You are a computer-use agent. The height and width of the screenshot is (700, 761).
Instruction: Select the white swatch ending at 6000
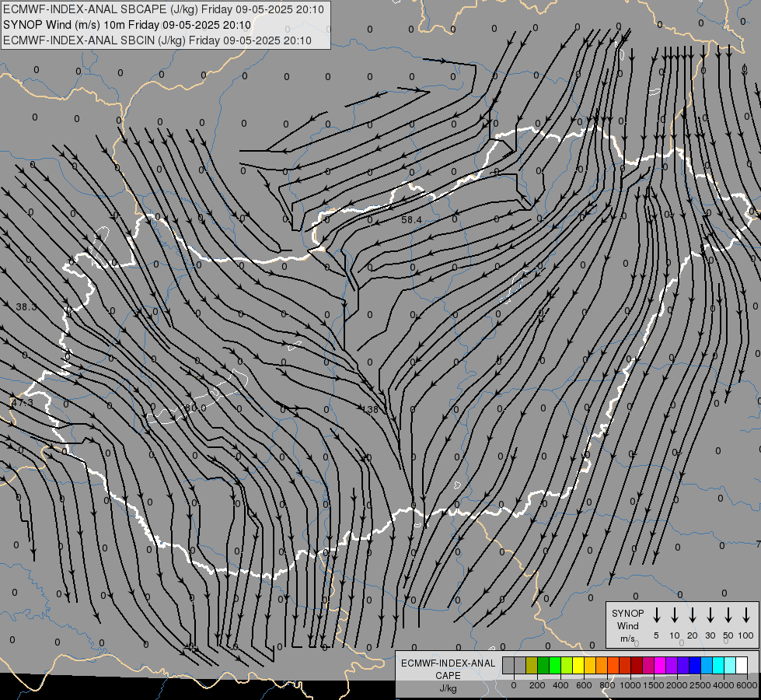click(x=742, y=665)
